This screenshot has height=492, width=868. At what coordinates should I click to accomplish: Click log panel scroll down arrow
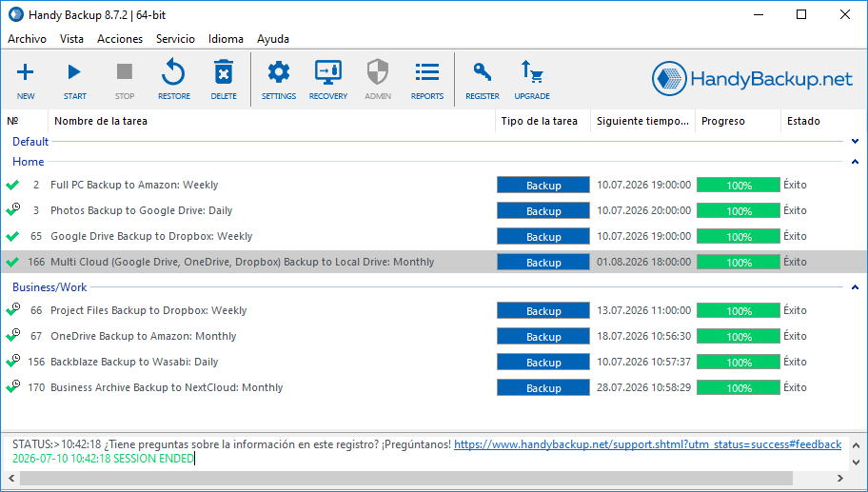pos(856,462)
